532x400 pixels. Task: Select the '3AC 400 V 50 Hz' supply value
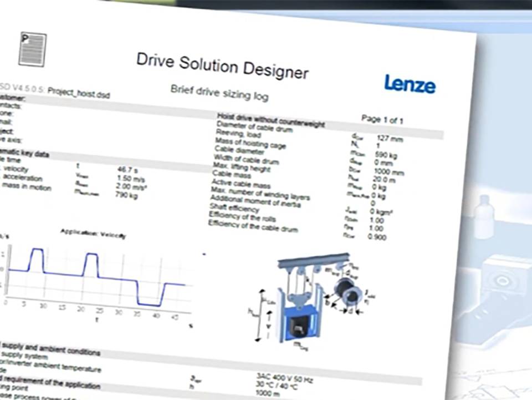tap(284, 378)
